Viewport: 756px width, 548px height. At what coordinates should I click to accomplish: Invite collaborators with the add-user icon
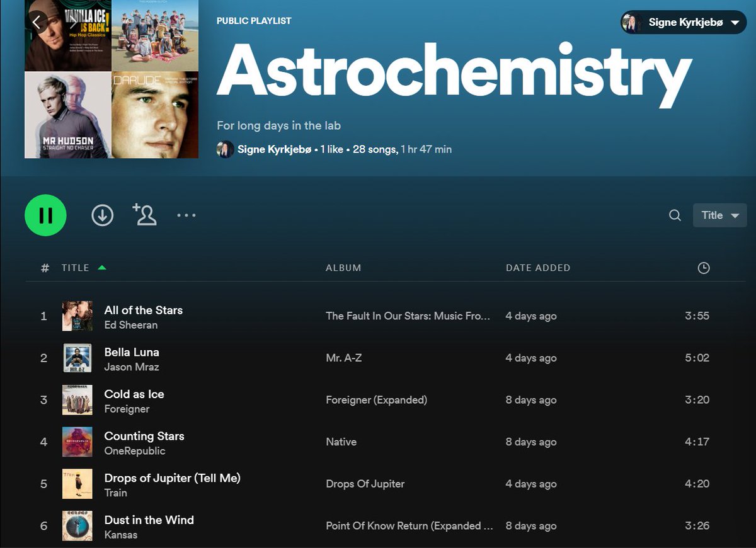click(x=144, y=214)
